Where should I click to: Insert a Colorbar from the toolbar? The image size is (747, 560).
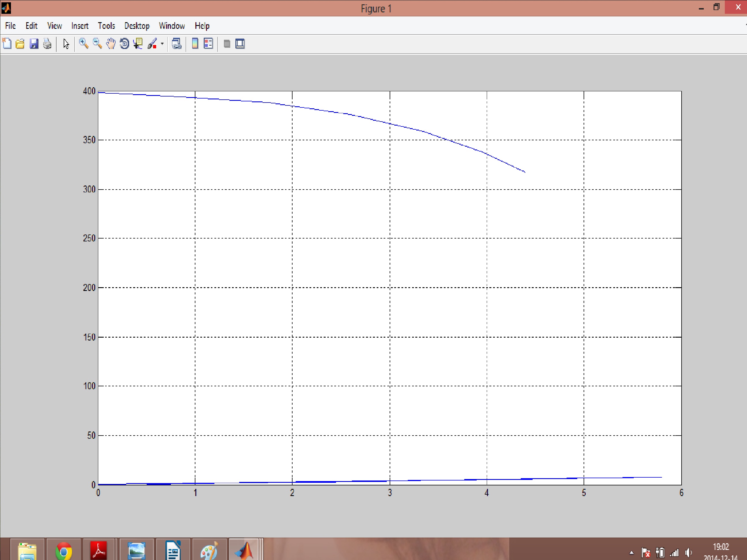[x=195, y=44]
